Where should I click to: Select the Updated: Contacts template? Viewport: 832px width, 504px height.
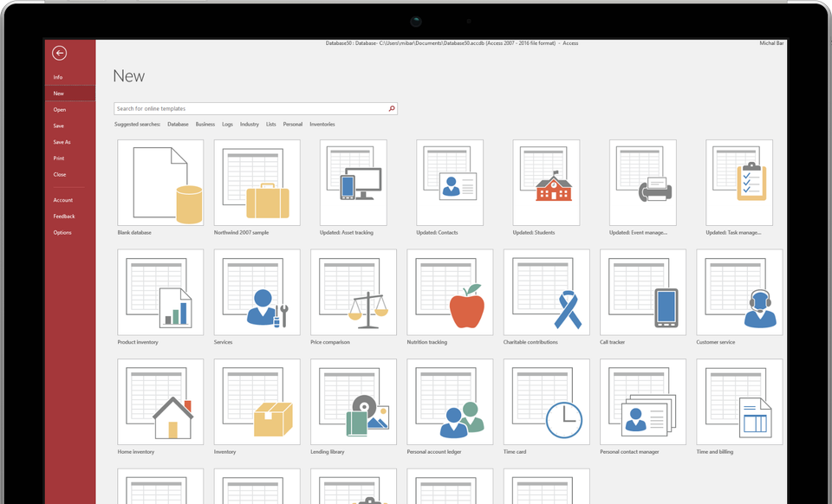(x=450, y=182)
